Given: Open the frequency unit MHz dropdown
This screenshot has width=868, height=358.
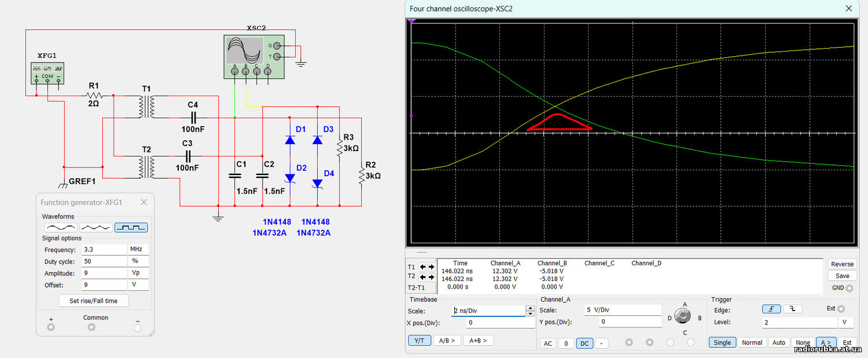Looking at the screenshot, I should click(x=138, y=249).
